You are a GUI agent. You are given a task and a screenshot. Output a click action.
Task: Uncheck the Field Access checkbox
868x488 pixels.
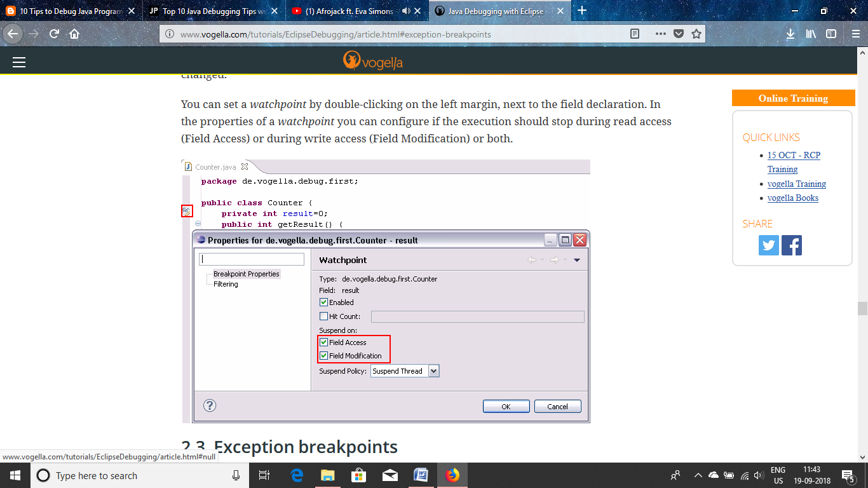tap(323, 342)
